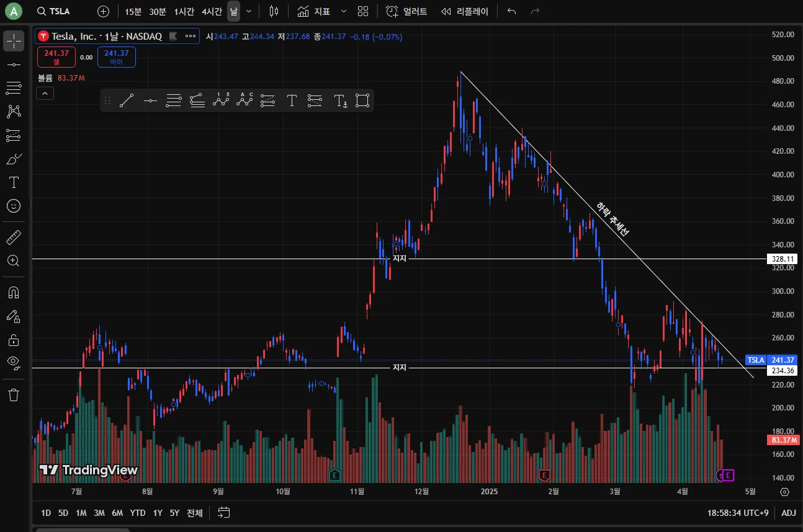Select the ruler measure tool
Viewport: 803px width, 532px height.
14,237
